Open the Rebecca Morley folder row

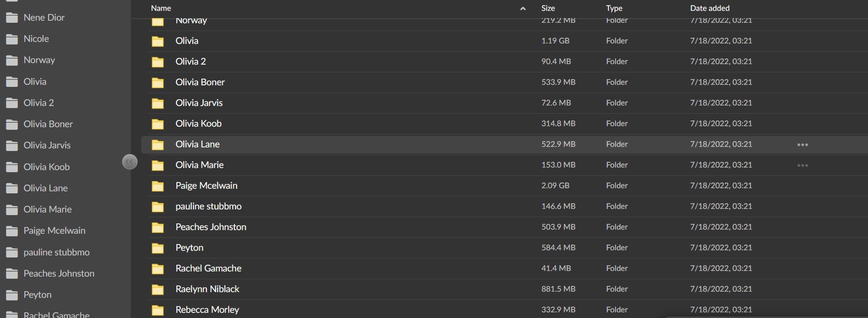207,310
